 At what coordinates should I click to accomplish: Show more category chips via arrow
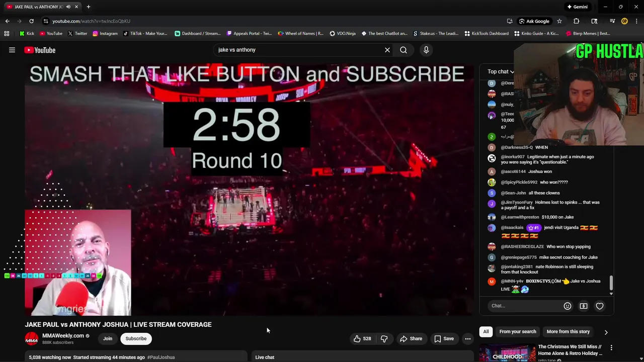[x=606, y=332]
